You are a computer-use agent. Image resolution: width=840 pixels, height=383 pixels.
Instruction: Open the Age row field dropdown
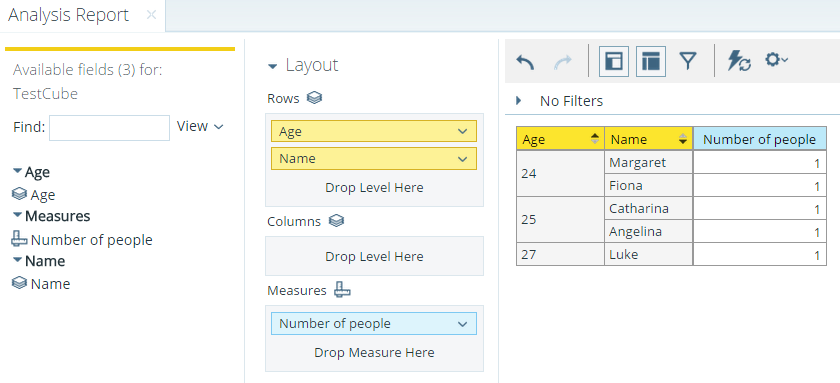point(463,131)
